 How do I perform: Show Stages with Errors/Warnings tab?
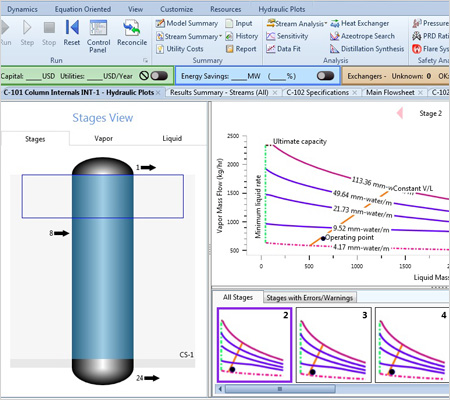point(310,298)
